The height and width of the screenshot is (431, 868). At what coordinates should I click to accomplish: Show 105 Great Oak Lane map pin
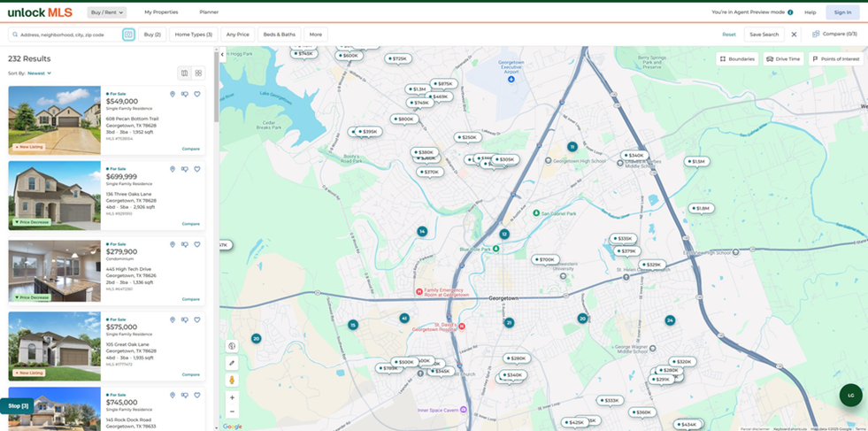(173, 319)
